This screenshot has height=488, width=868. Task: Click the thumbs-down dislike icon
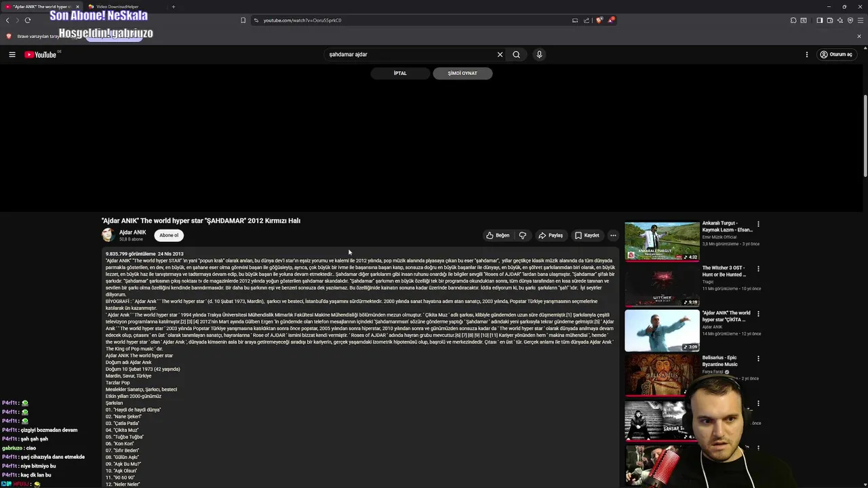click(x=523, y=235)
